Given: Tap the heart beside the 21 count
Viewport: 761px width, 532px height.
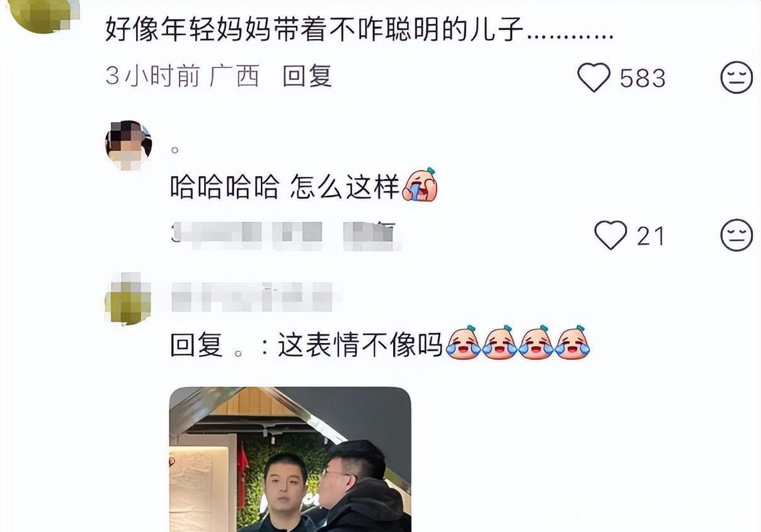Looking at the screenshot, I should 610,235.
